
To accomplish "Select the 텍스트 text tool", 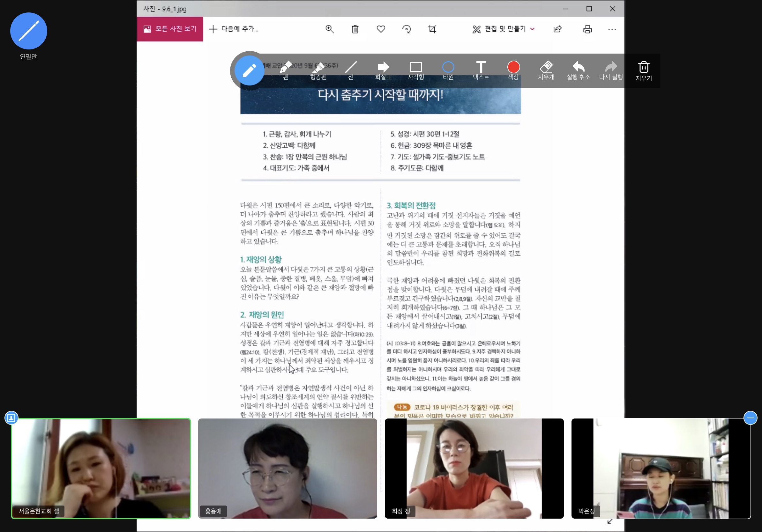I will [x=481, y=70].
